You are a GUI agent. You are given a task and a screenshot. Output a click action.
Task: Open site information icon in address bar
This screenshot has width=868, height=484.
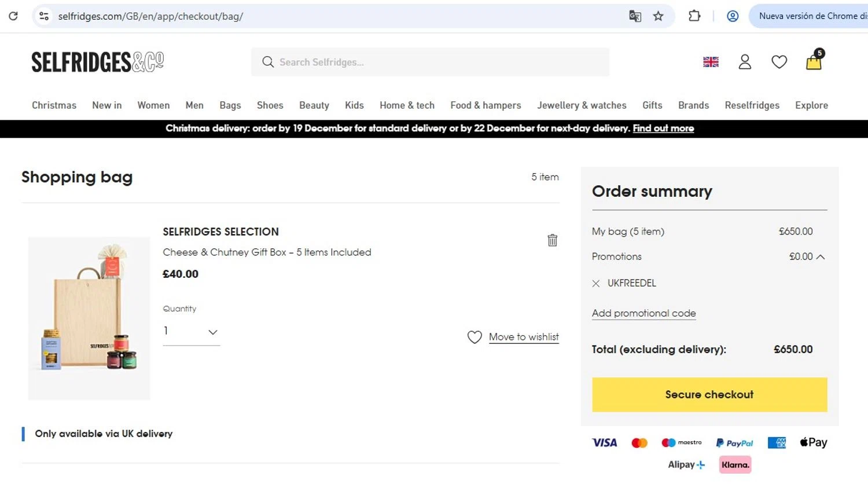pos(44,16)
